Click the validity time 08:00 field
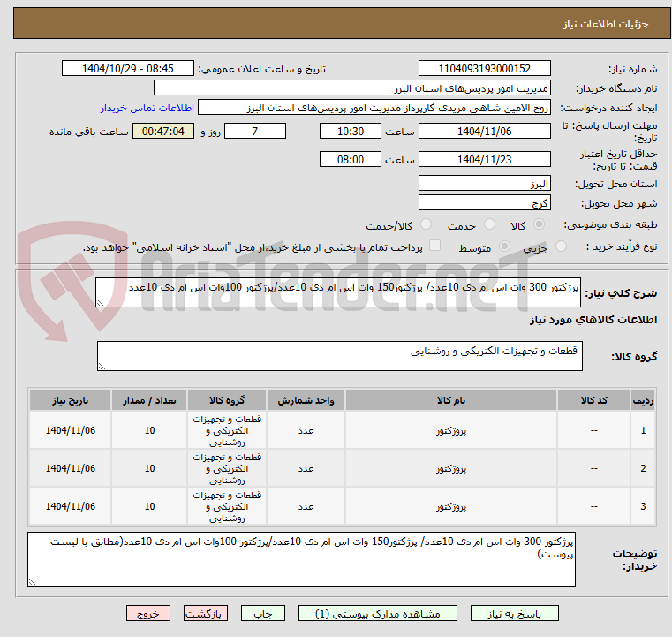This screenshot has width=672, height=637. coord(351,159)
